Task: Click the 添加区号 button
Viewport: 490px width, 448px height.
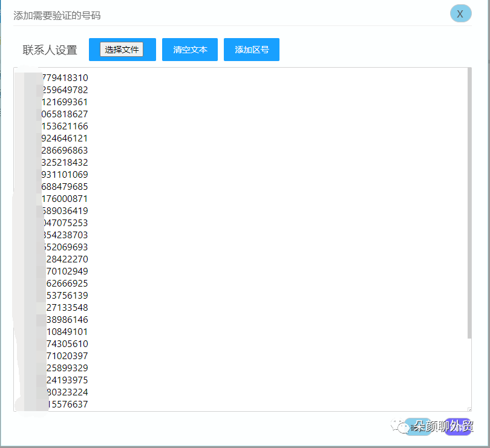Action: click(x=252, y=50)
